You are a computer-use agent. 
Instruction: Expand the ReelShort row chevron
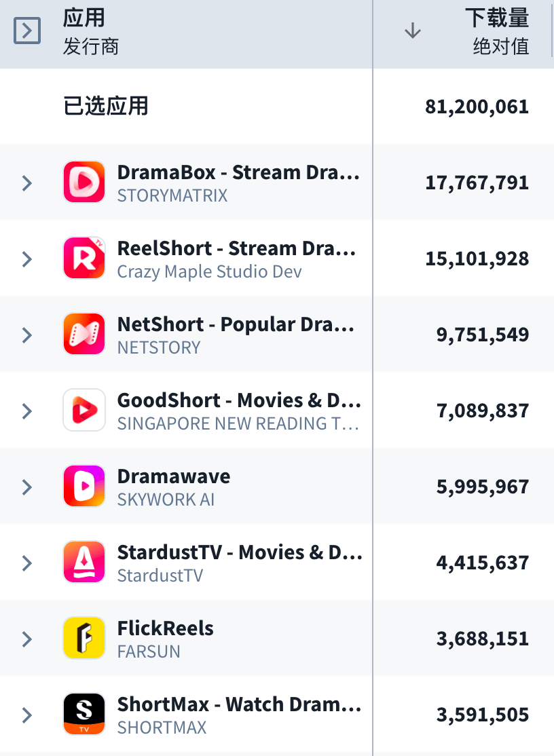27,259
